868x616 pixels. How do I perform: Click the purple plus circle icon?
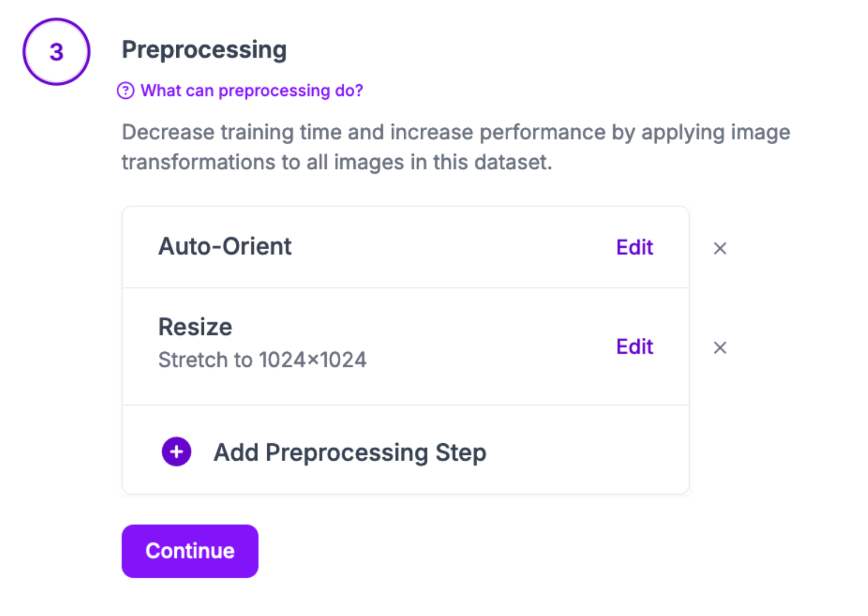coord(176,452)
